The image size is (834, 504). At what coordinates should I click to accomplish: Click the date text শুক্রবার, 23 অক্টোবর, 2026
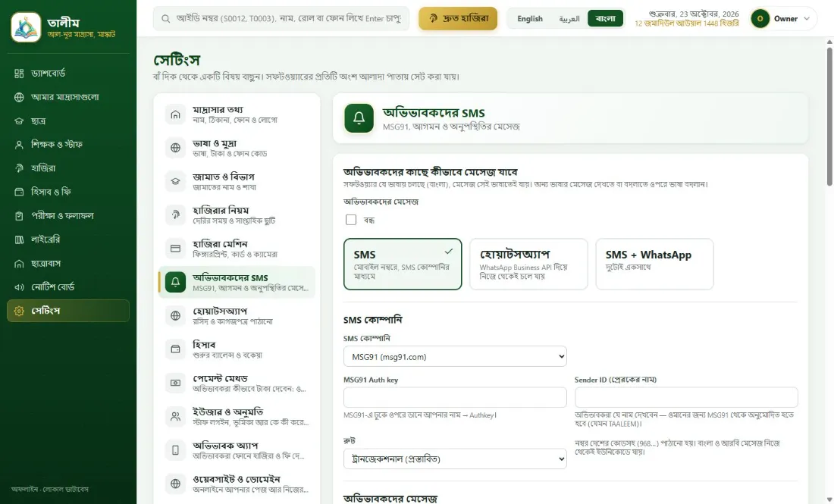point(694,14)
